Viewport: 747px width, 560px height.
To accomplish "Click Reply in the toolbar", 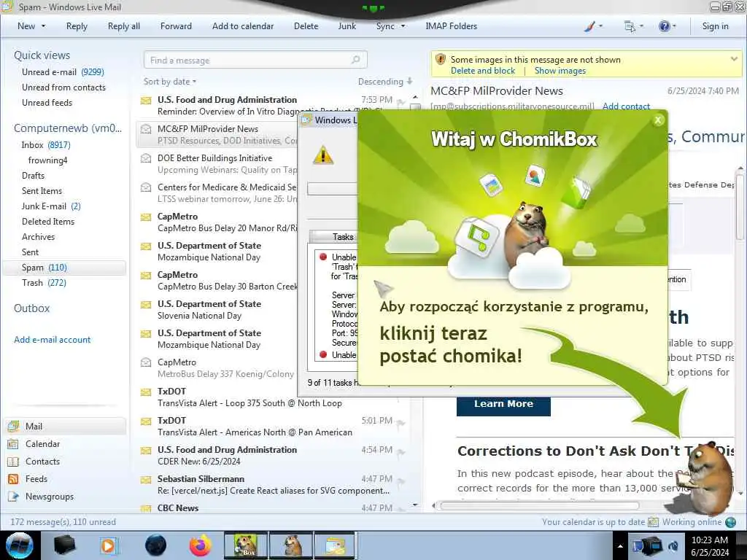I will [77, 26].
